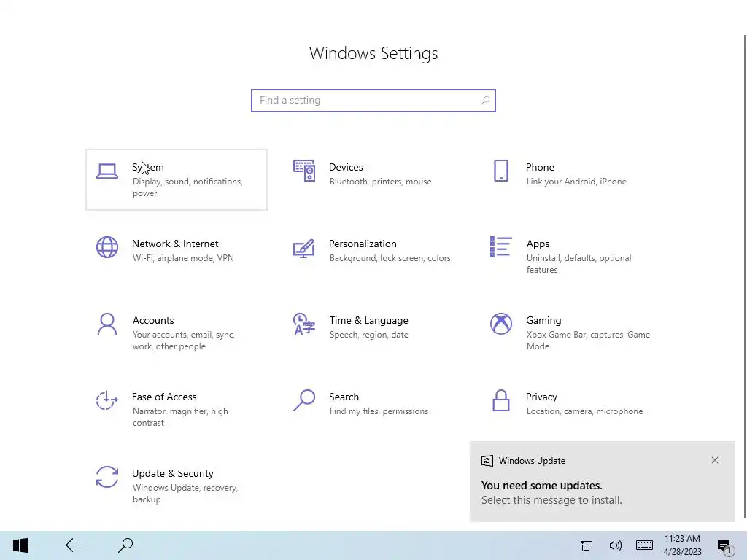Select 'You need some updates.' message
The width and height of the screenshot is (747, 560).
click(x=542, y=486)
